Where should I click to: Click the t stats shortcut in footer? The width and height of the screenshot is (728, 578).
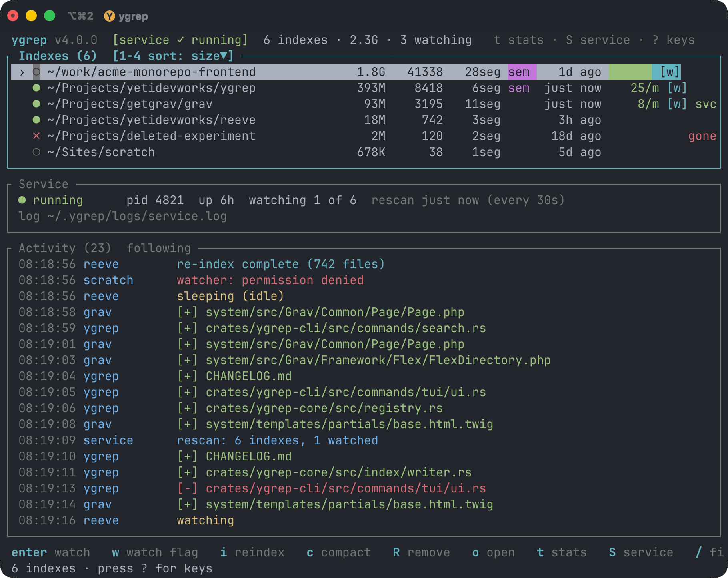(x=562, y=552)
